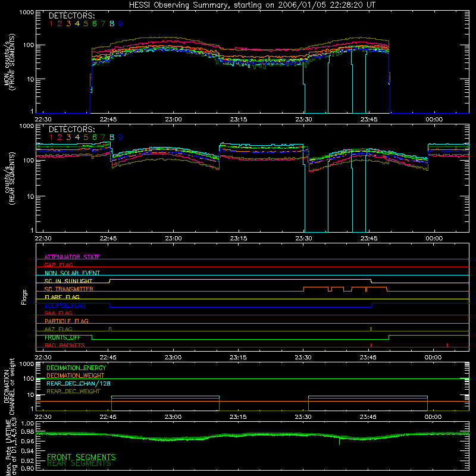Select the GAP_FLAG label
Image resolution: width=476 pixels, height=476 pixels.
pos(58,265)
